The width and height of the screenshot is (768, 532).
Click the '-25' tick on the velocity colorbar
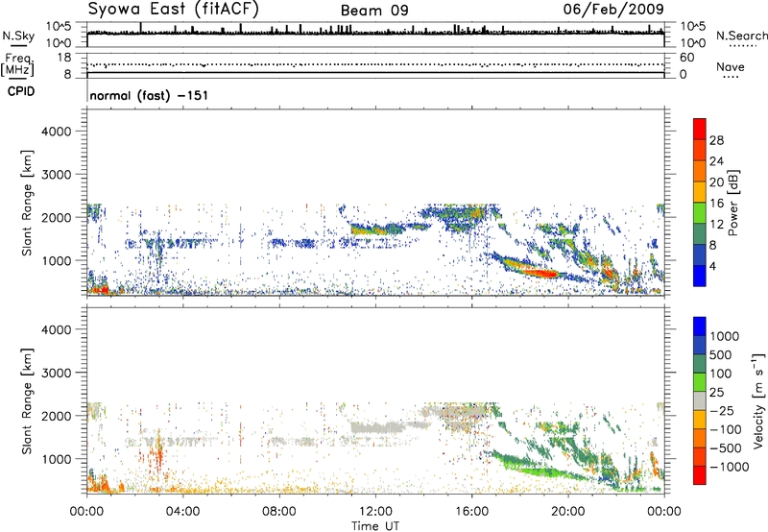(x=725, y=410)
